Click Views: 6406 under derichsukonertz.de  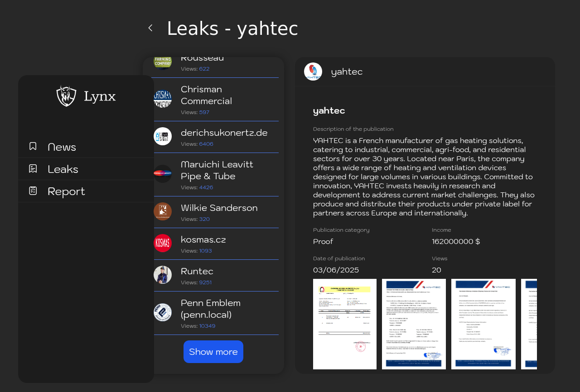(x=197, y=144)
